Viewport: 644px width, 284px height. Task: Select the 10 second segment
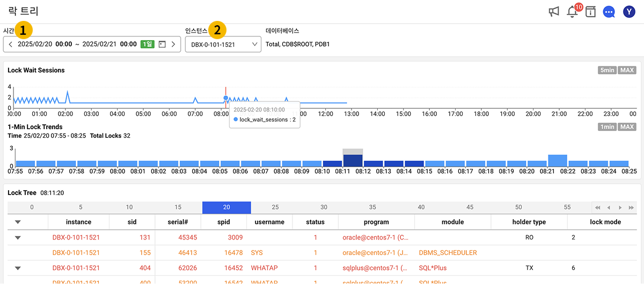coord(129,207)
